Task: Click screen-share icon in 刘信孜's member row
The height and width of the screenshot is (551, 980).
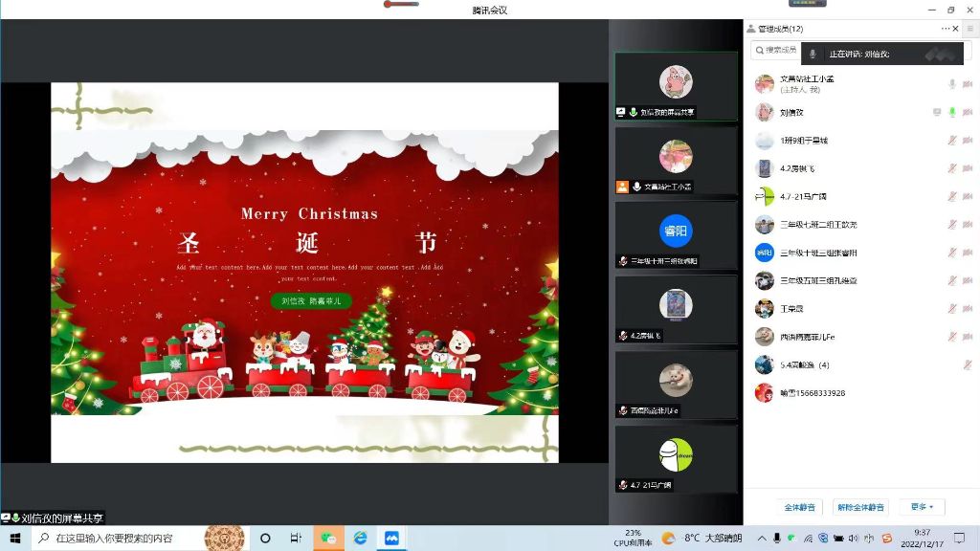Action: tap(937, 112)
